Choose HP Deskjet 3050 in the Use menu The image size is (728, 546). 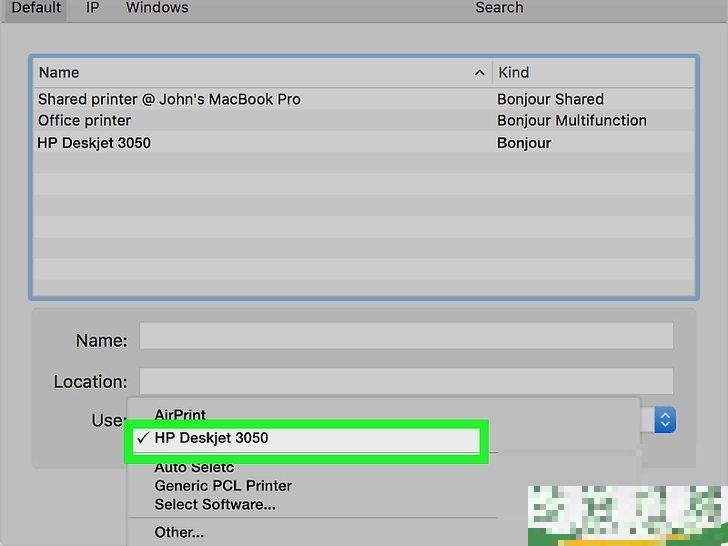(211, 438)
